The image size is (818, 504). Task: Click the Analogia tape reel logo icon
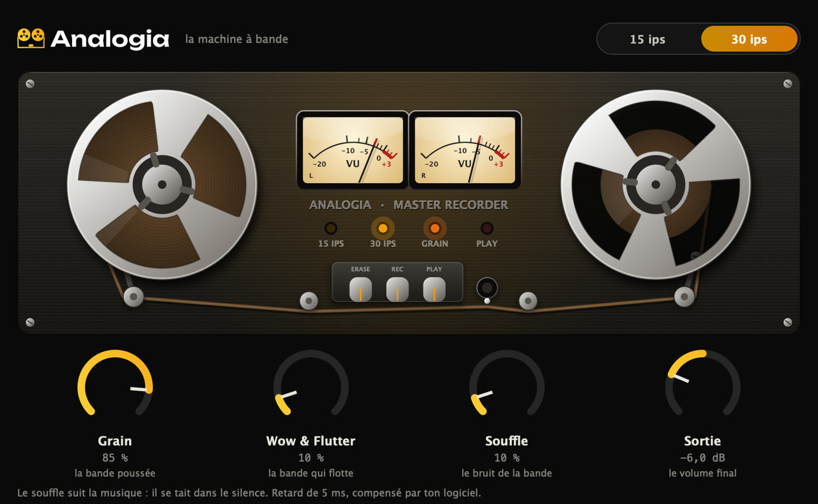pyautogui.click(x=31, y=39)
